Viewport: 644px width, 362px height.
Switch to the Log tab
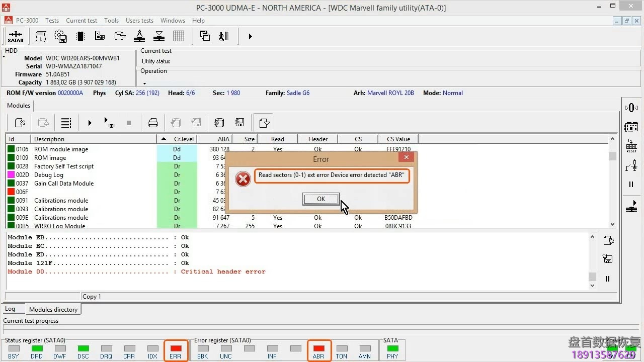point(10,309)
